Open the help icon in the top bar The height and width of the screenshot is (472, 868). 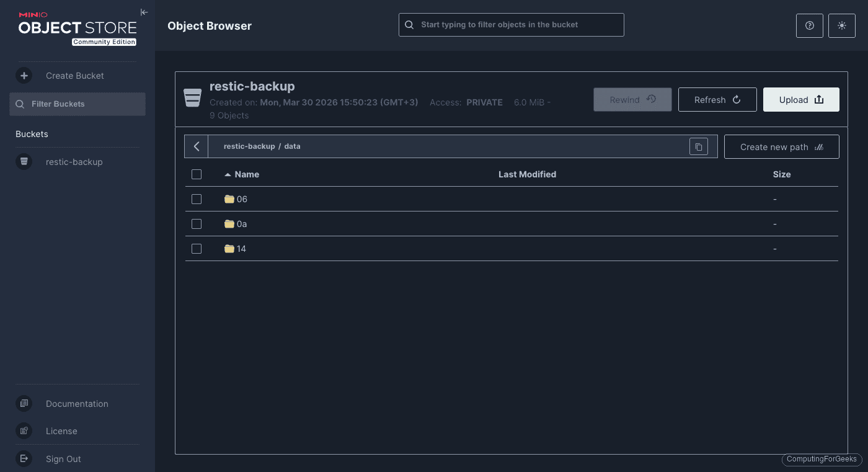click(x=809, y=25)
